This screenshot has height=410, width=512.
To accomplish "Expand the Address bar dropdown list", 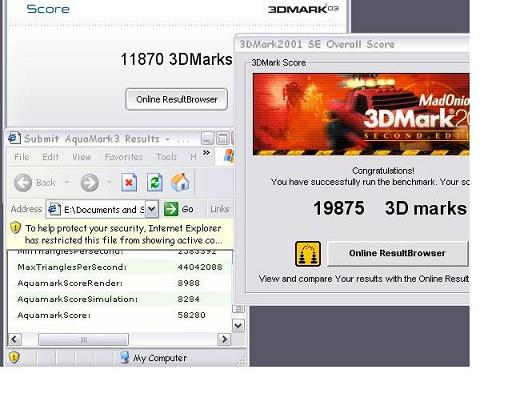I will (x=152, y=209).
